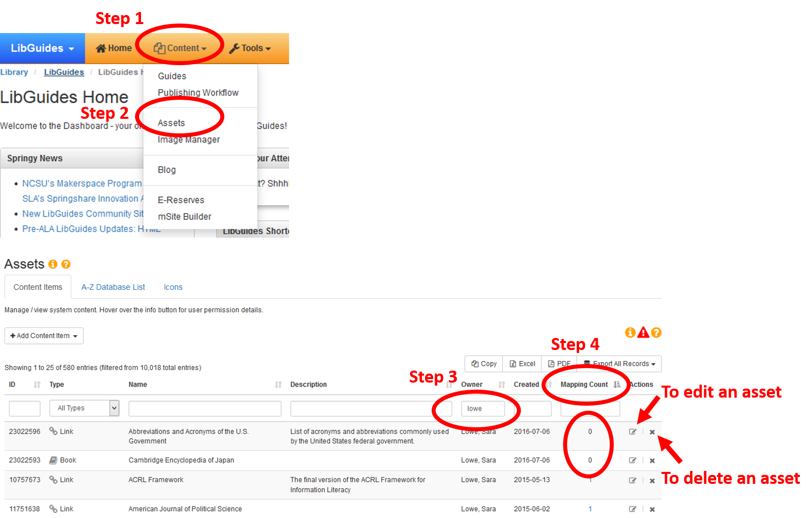Switch to the A-Z Database List tab
The height and width of the screenshot is (518, 812).
[x=113, y=287]
